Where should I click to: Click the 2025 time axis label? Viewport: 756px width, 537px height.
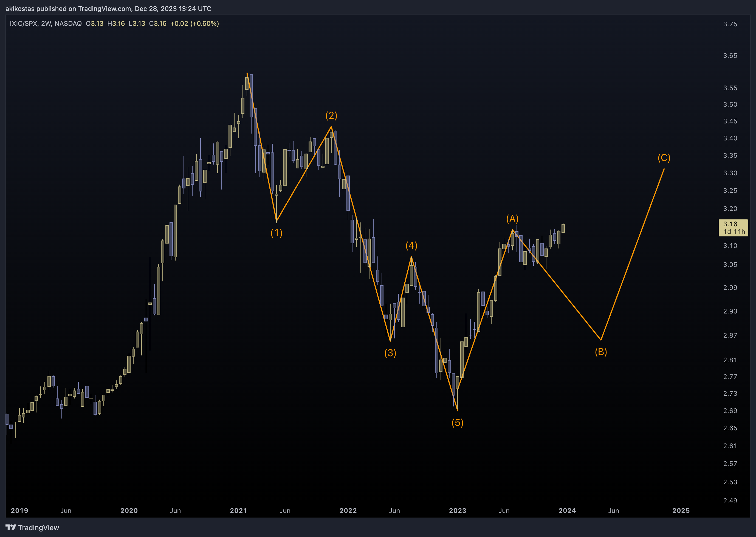pos(681,511)
